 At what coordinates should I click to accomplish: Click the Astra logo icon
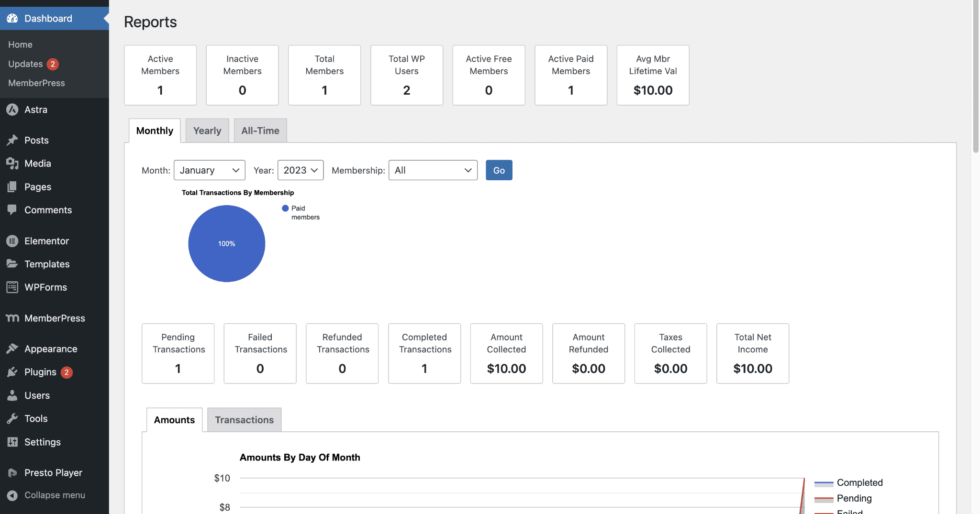point(12,109)
